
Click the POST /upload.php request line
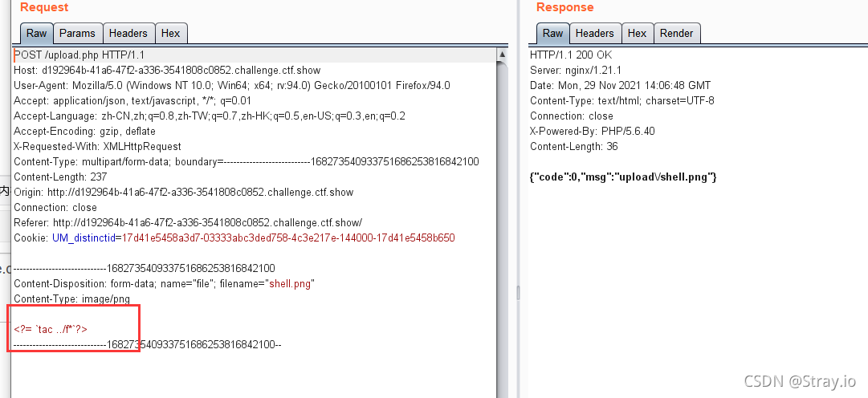[79, 55]
